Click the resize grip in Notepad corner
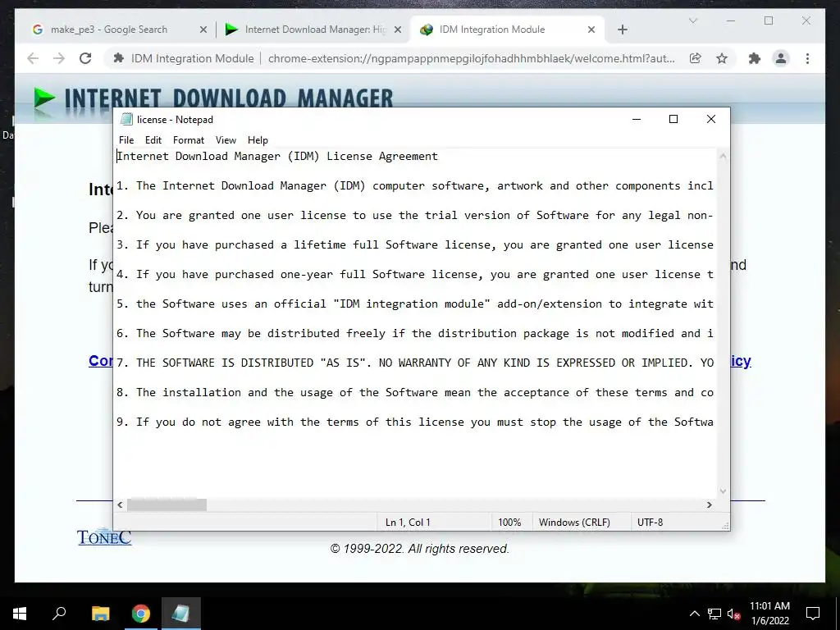 pos(725,526)
